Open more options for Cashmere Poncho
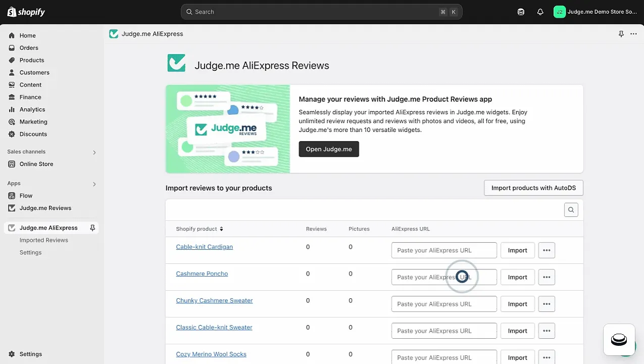This screenshot has width=644, height=364. point(547,277)
